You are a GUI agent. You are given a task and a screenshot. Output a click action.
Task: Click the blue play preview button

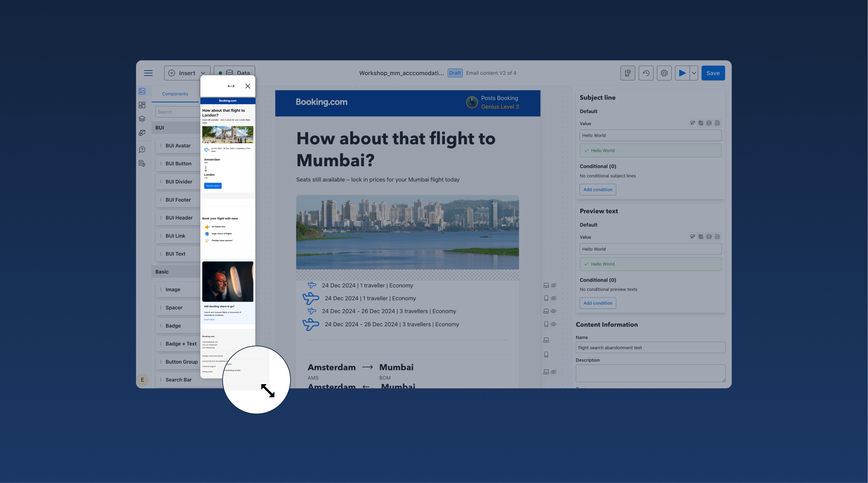(682, 73)
